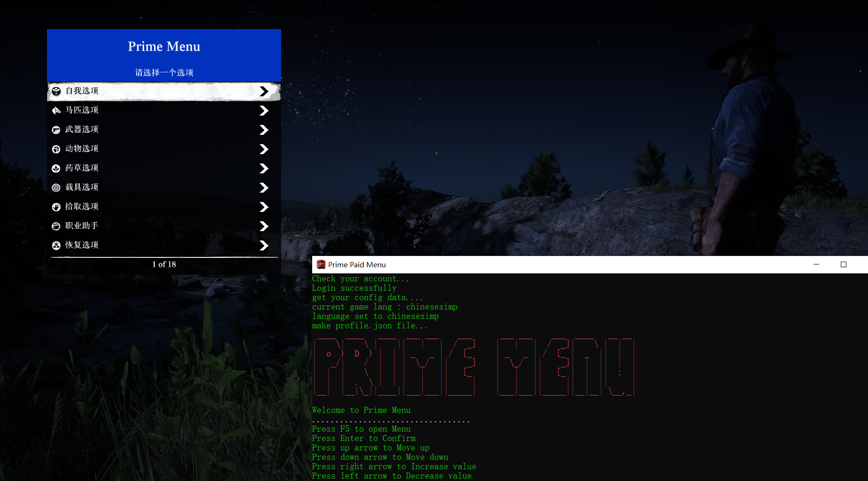Click the 职业助手 icon
The image size is (868, 481).
(x=56, y=226)
